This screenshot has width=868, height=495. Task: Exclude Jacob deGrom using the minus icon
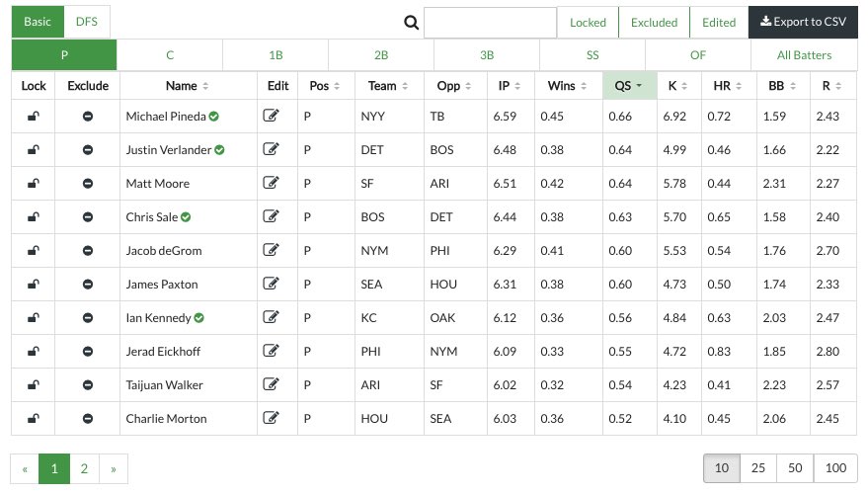click(x=88, y=251)
